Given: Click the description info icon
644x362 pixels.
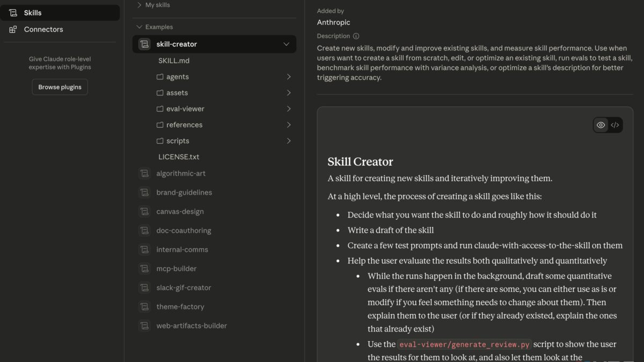Looking at the screenshot, I should (x=356, y=36).
